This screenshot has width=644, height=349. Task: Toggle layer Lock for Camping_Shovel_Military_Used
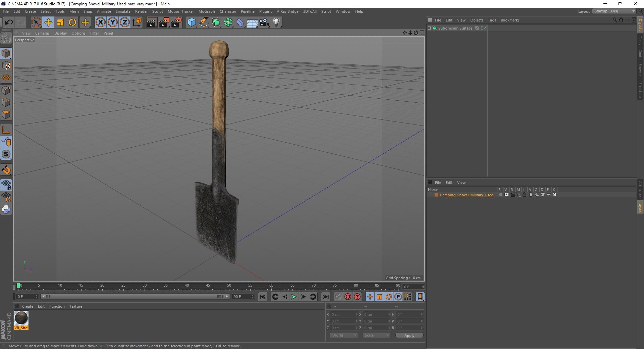[x=524, y=195]
